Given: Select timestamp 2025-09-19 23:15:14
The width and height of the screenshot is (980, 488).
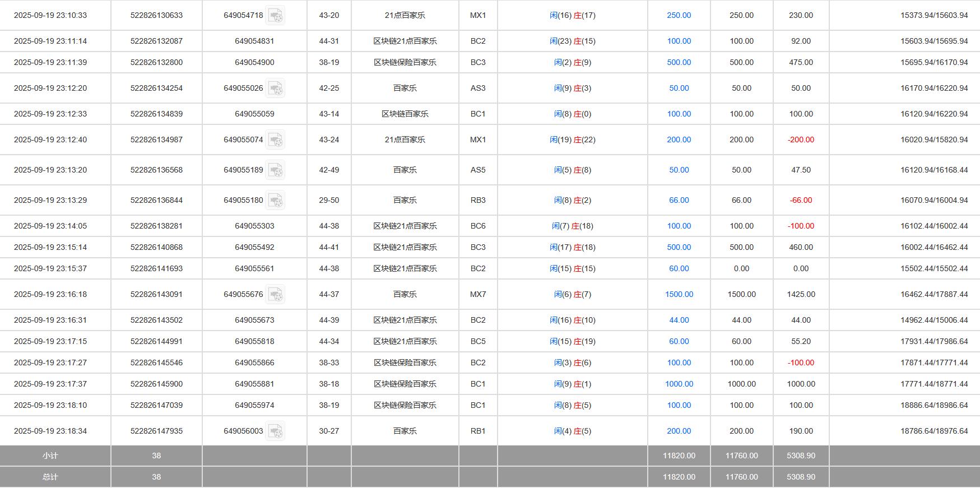Looking at the screenshot, I should 50,247.
